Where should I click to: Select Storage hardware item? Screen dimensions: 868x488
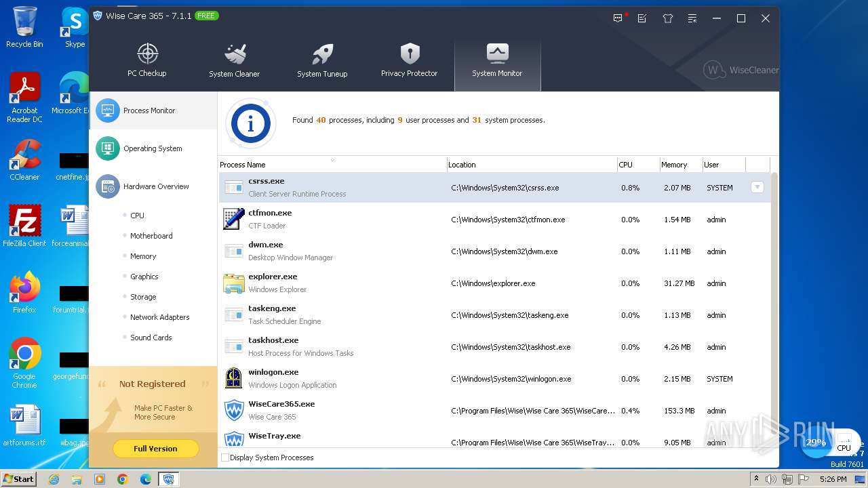point(143,297)
